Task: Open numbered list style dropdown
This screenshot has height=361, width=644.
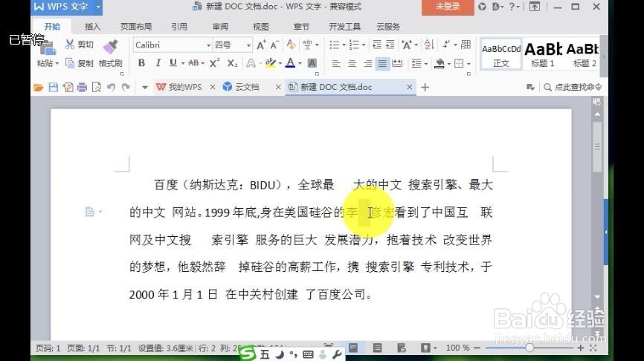Action: pyautogui.click(x=364, y=45)
